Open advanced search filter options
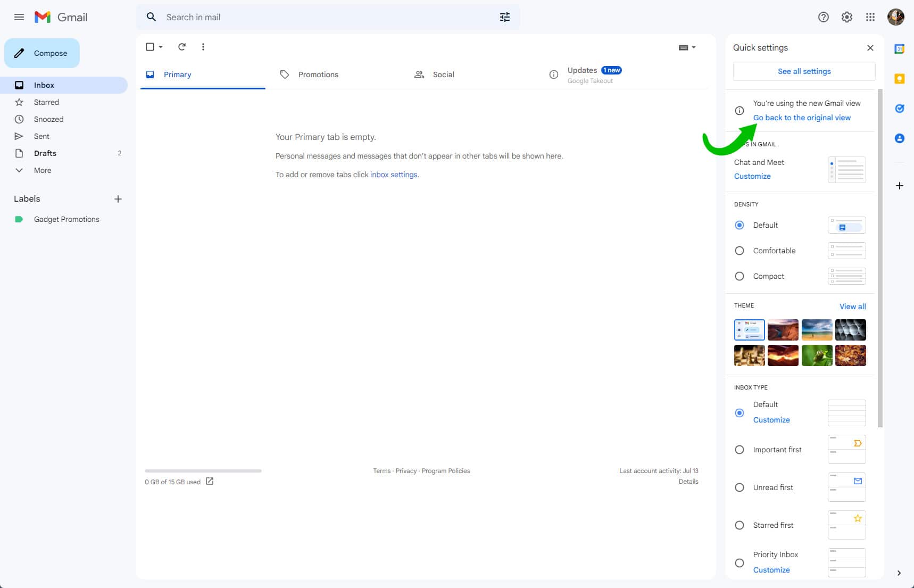Viewport: 914px width, 588px height. click(504, 17)
